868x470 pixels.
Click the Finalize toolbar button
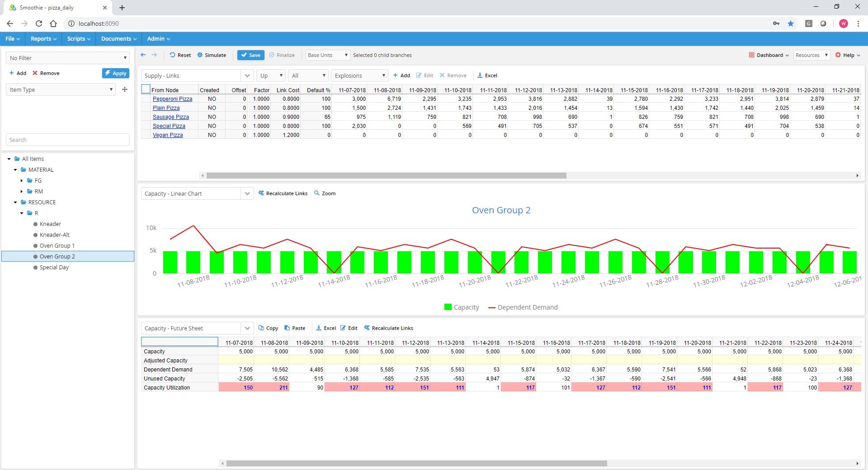(x=282, y=55)
